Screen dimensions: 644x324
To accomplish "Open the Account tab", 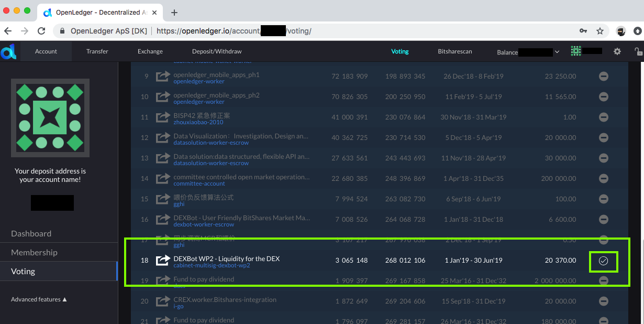I will point(46,51).
